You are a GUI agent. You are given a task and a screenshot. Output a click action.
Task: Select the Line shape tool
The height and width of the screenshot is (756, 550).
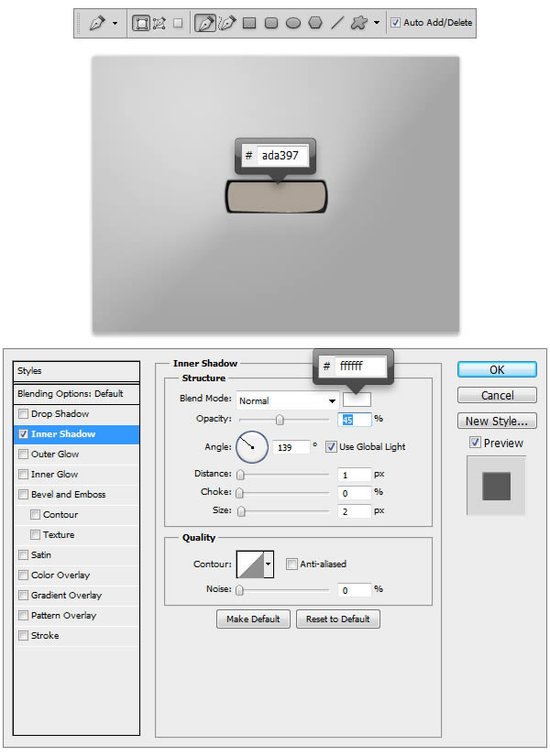coord(337,23)
